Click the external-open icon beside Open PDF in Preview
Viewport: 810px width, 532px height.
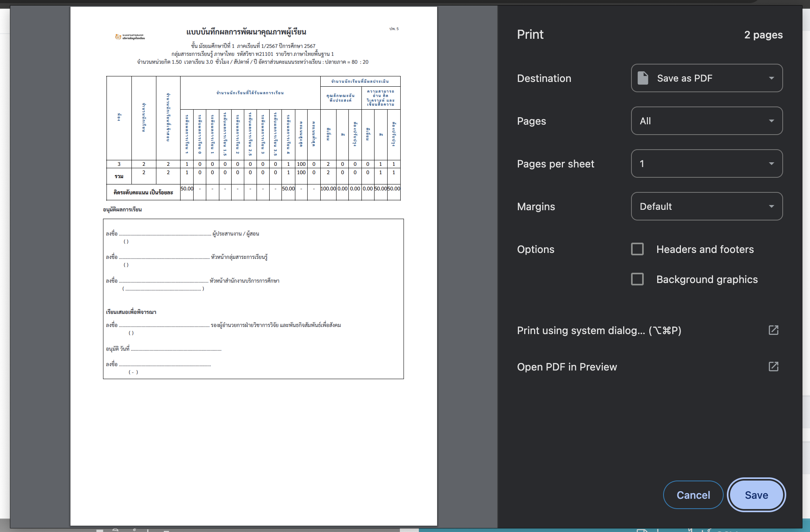pyautogui.click(x=773, y=367)
